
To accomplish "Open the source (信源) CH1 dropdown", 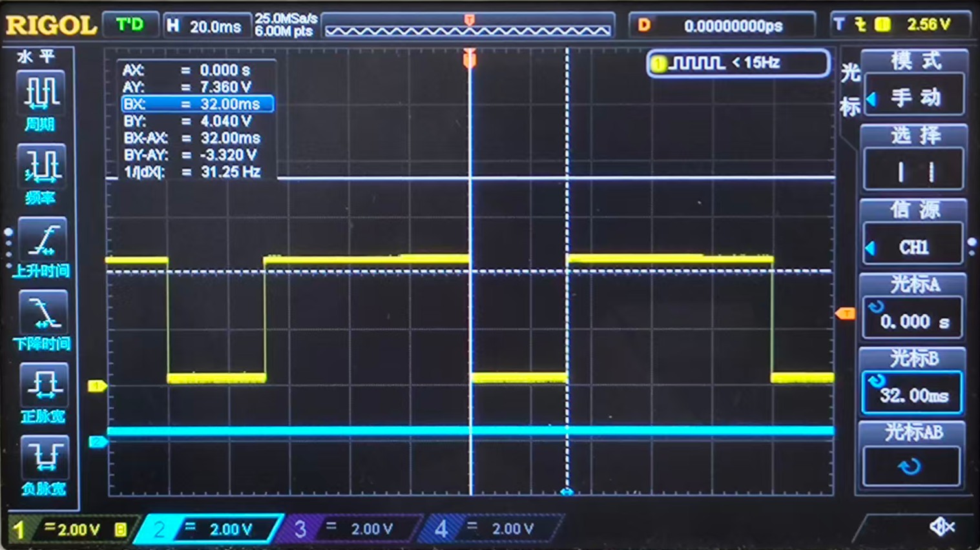I will coord(913,247).
